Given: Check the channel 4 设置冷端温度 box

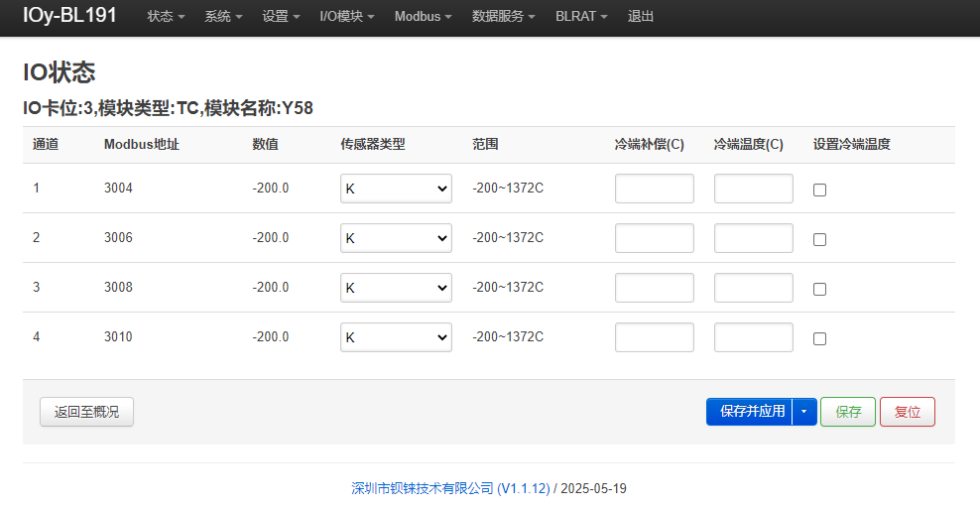Looking at the screenshot, I should (x=819, y=338).
